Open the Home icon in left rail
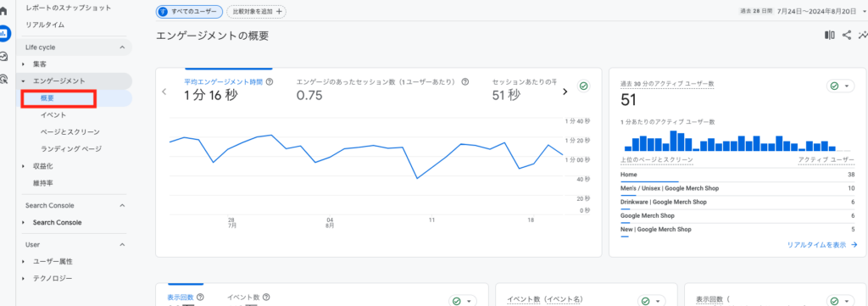Image resolution: width=868 pixels, height=306 pixels. 4,11
